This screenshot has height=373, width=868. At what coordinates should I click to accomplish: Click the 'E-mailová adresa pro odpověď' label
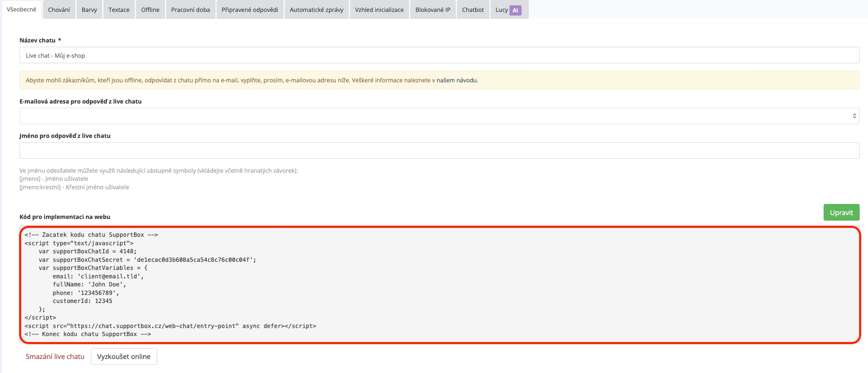coord(81,101)
